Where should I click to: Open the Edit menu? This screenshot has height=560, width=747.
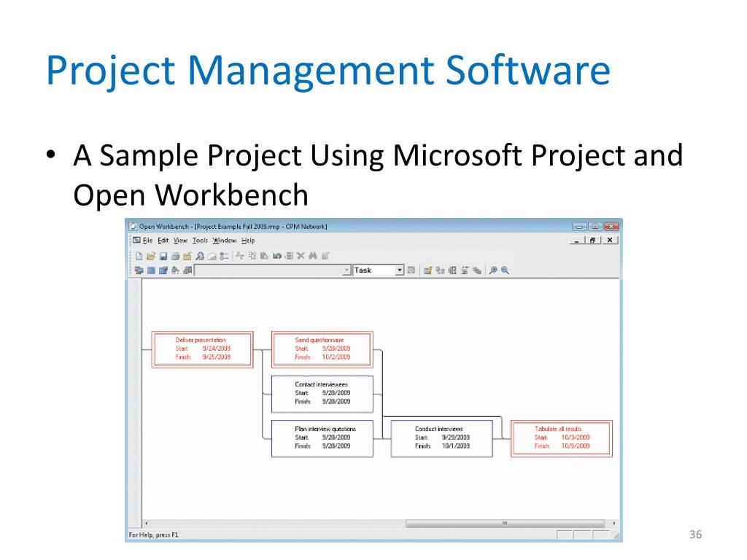click(163, 241)
